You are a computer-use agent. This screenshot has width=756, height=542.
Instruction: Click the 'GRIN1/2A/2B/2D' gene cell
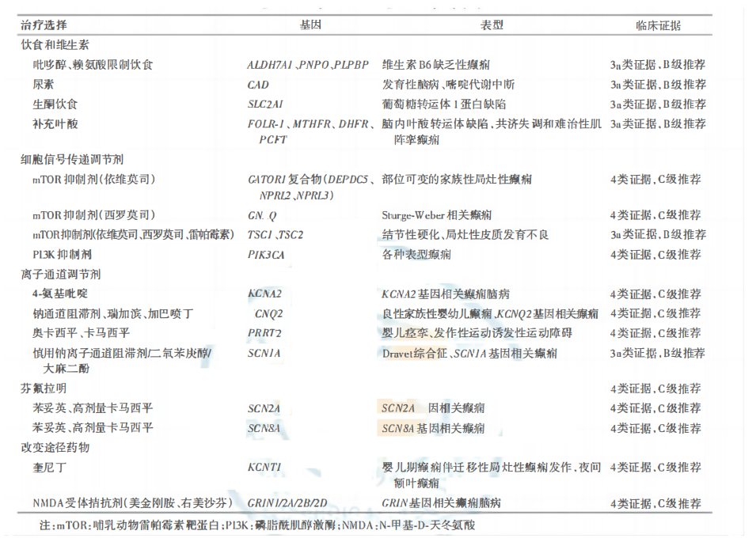coord(287,503)
